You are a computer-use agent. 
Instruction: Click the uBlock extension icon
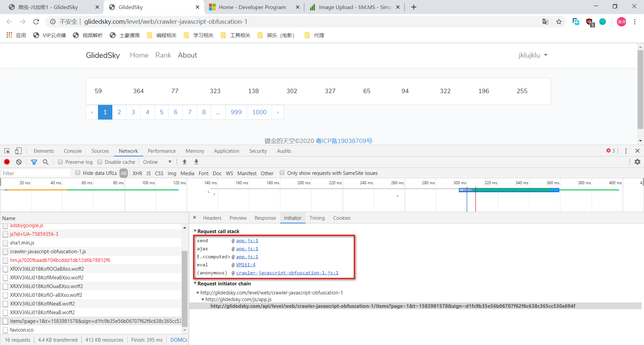590,22
